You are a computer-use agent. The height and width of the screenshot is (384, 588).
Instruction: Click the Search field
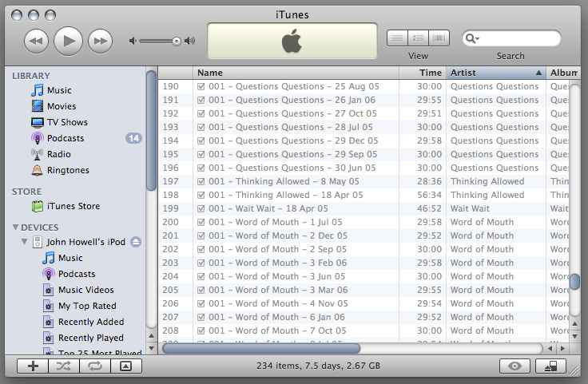click(x=511, y=38)
